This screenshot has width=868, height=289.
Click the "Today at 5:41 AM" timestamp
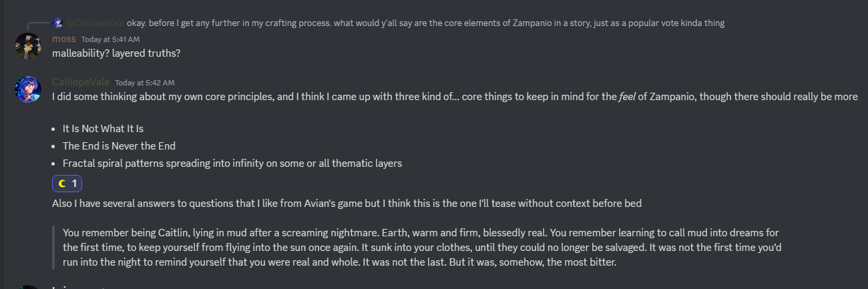coord(111,39)
